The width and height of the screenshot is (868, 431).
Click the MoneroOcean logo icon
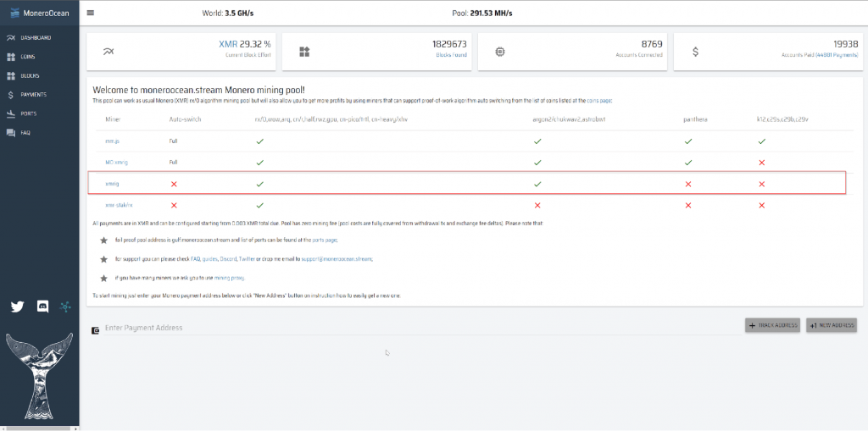click(15, 14)
